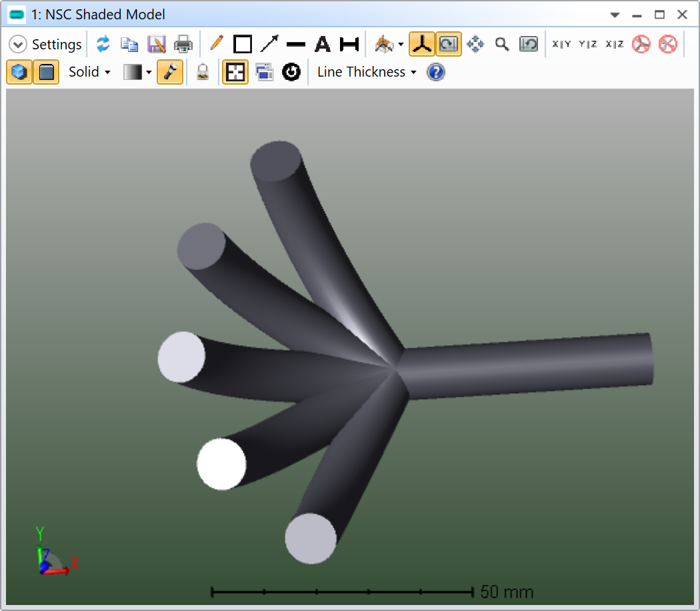
Task: Expand the Settings chevron
Action: 18,45
